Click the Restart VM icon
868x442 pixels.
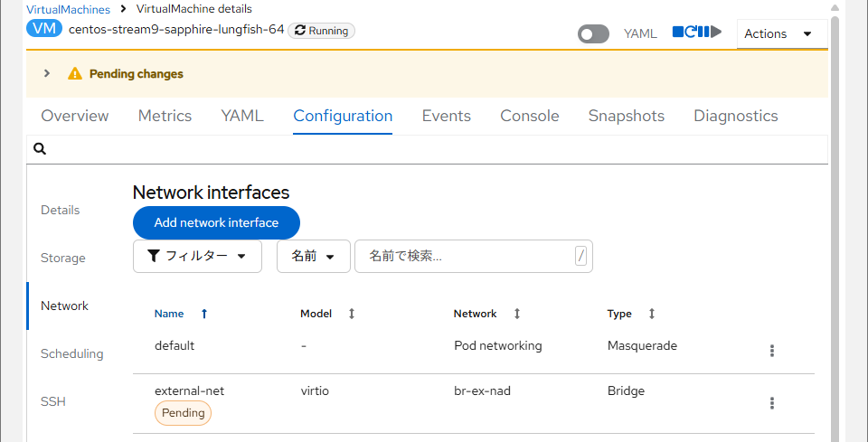(691, 33)
